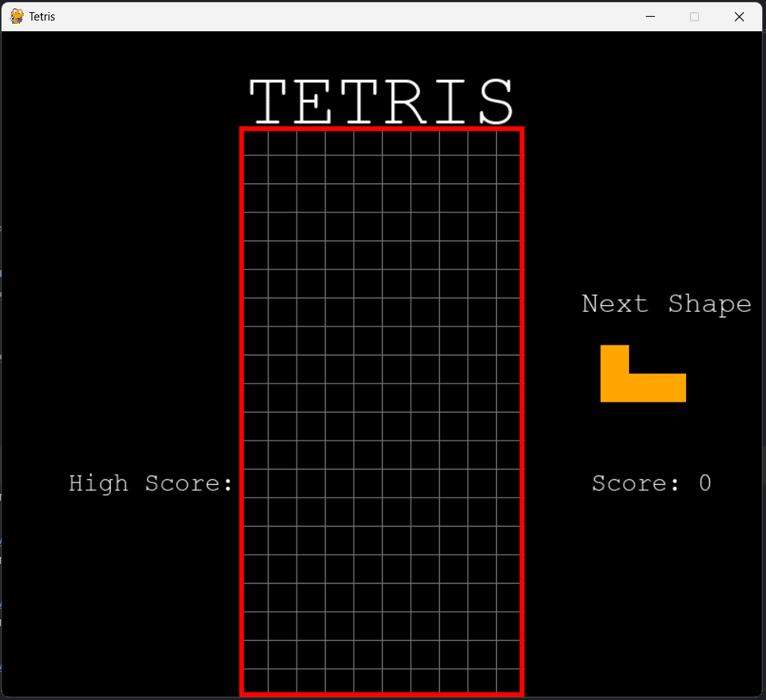Close the Tetris window
The image size is (766, 700).
tap(739, 17)
